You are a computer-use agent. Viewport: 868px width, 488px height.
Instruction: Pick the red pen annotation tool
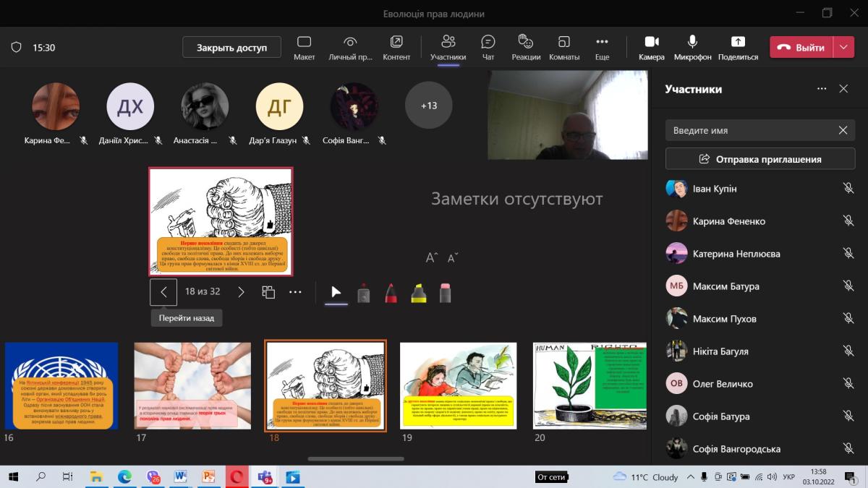(391, 293)
